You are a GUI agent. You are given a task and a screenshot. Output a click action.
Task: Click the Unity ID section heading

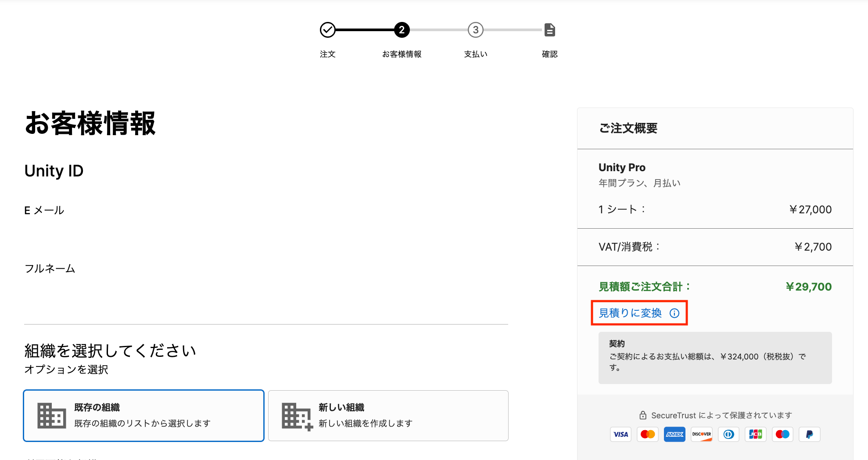pos(54,171)
